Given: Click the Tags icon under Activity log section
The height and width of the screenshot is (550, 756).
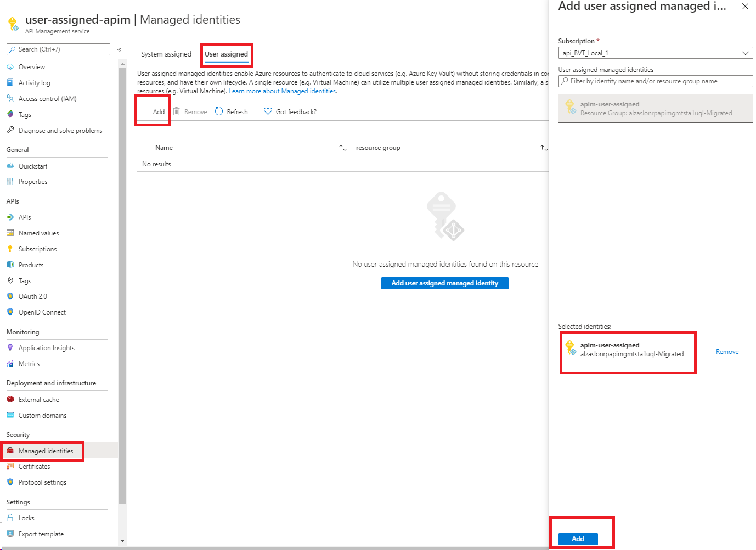Looking at the screenshot, I should point(10,115).
